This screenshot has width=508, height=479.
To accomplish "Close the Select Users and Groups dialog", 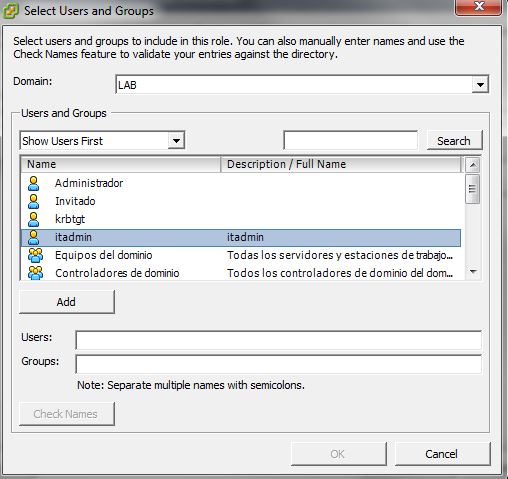I will pos(479,7).
